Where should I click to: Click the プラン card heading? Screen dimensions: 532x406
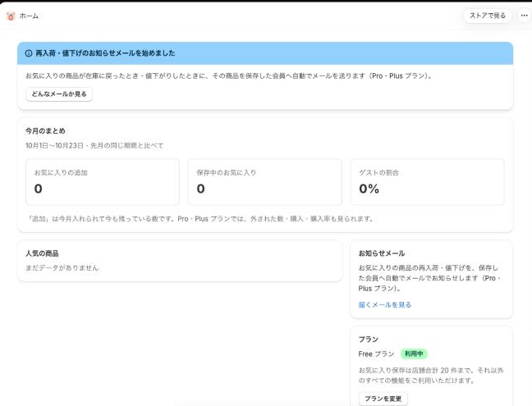tap(368, 340)
